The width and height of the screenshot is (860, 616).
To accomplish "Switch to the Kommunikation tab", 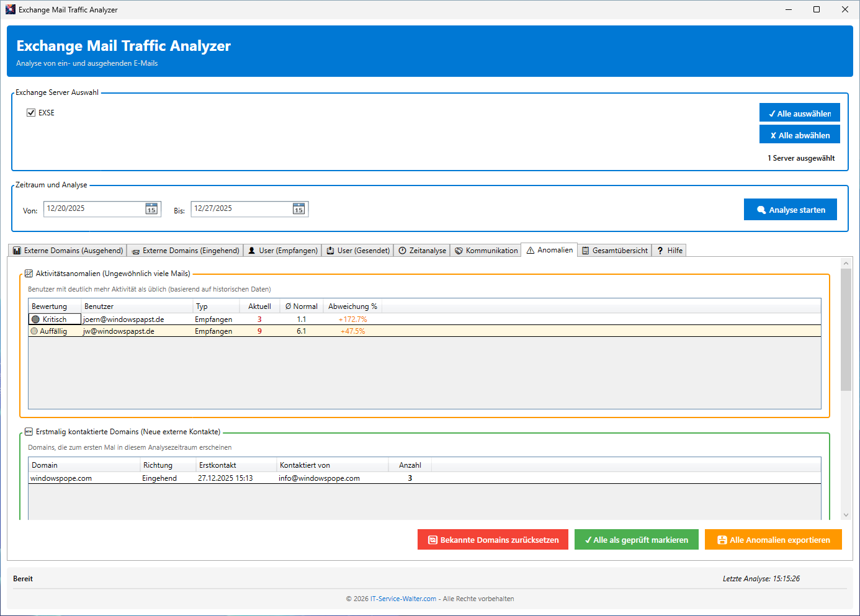I will (486, 251).
